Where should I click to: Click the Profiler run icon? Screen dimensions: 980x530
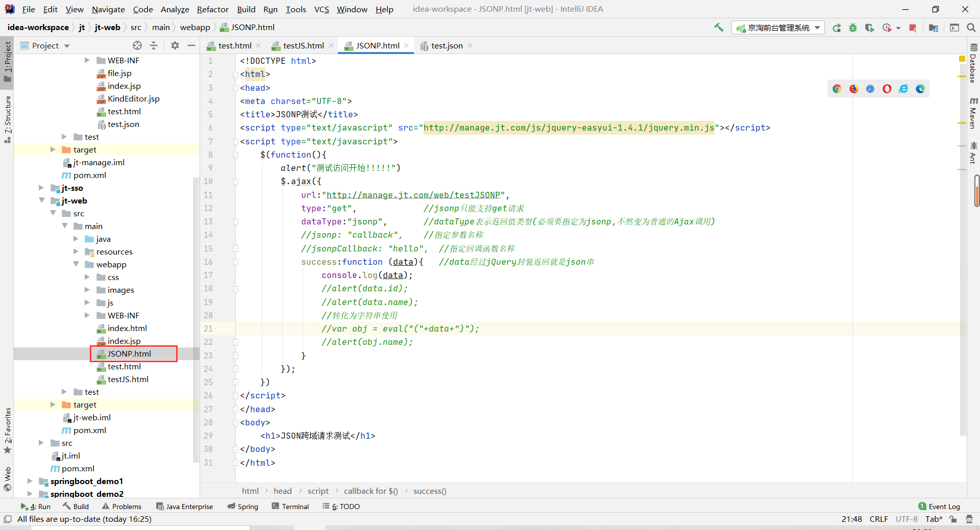887,28
